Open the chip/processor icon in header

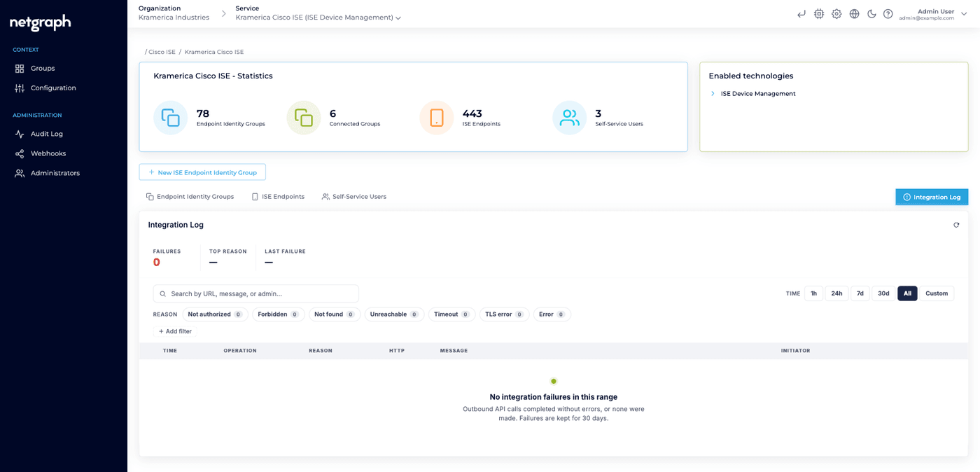(x=819, y=14)
